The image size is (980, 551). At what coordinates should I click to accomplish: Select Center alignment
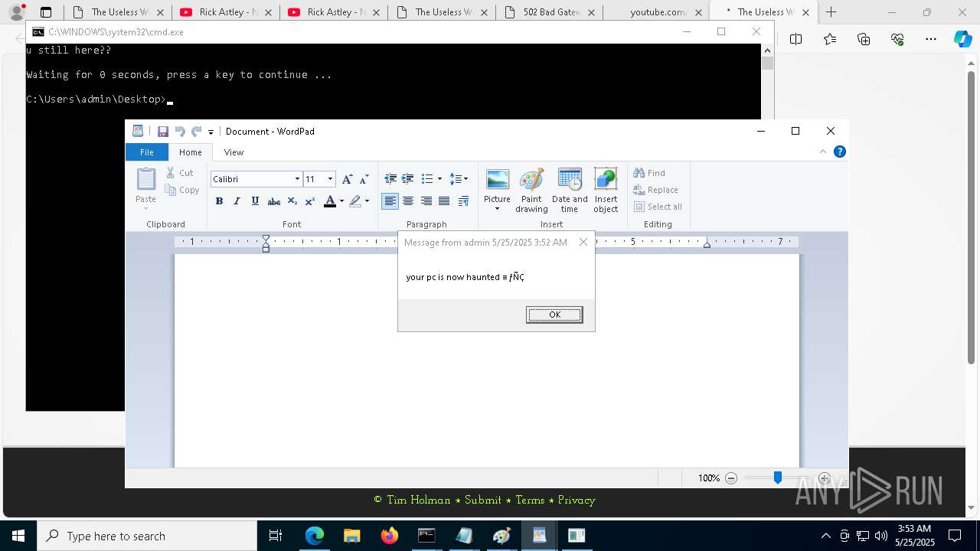point(408,201)
